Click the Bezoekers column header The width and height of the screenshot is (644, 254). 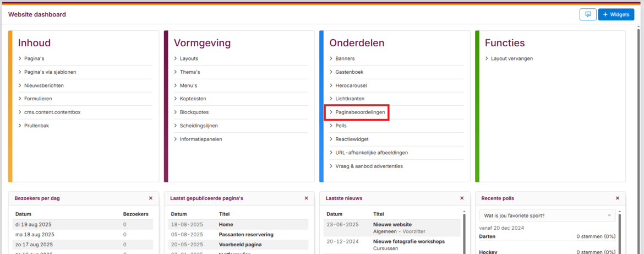pos(135,214)
